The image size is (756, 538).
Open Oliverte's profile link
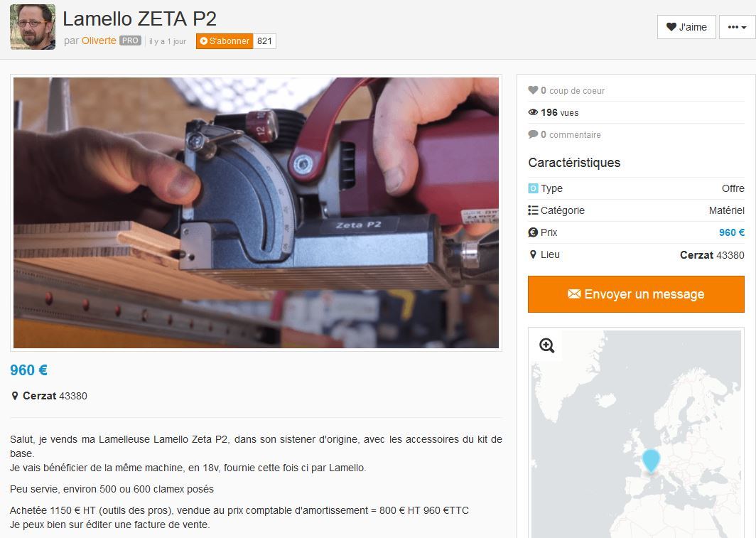(99, 41)
